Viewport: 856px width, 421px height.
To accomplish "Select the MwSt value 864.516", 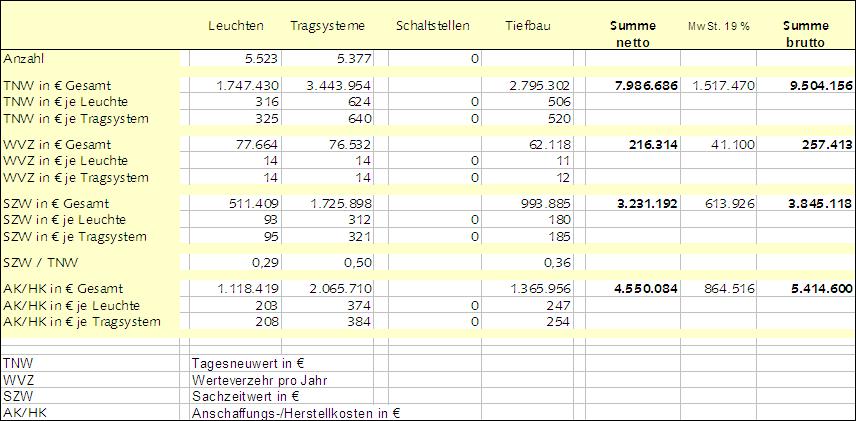I will (729, 288).
